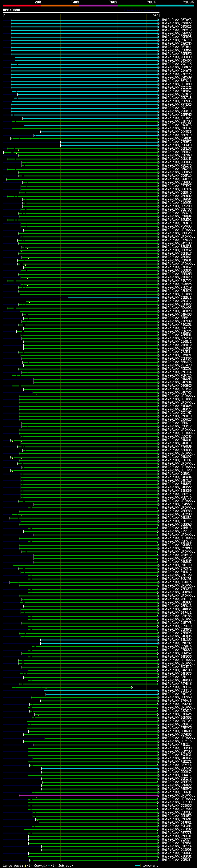The height and width of the screenshot is (868, 197).
Task: Select the UniRef100_Q38M64 label
Action: click(176, 50)
